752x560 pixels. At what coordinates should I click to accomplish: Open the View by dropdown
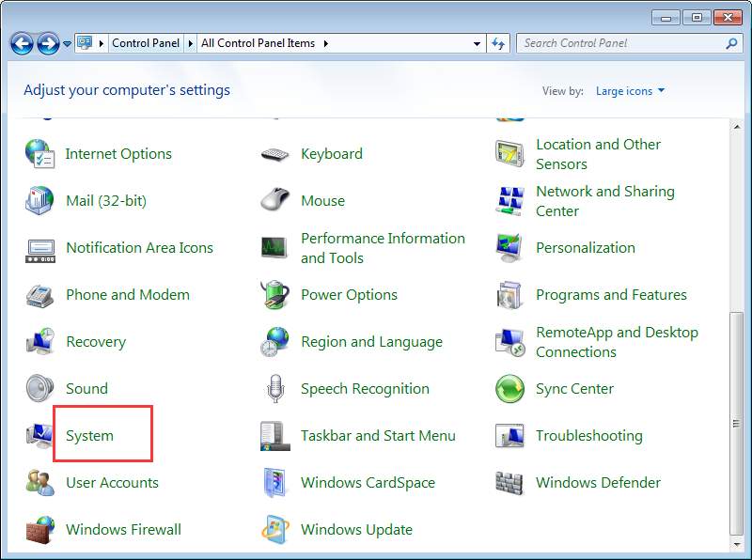[629, 90]
